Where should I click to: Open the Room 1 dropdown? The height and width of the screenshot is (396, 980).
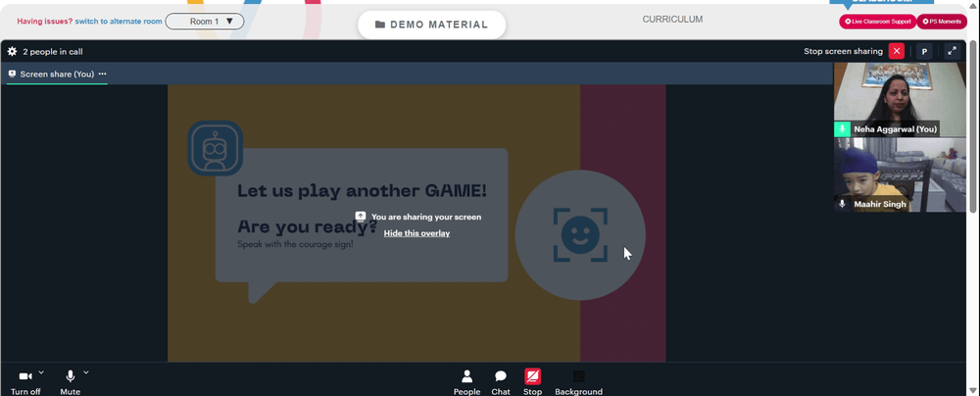tap(205, 22)
